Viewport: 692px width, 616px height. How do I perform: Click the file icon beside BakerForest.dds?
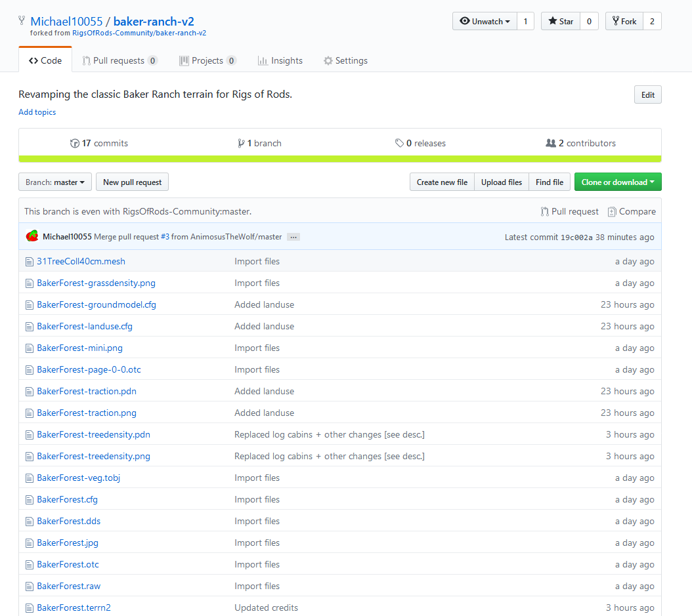click(30, 521)
